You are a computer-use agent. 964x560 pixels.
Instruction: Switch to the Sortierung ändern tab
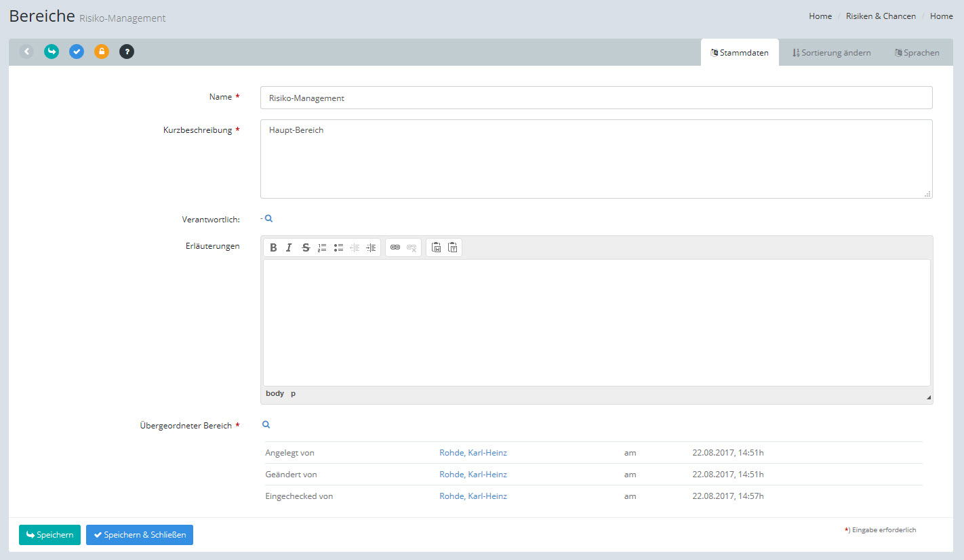click(x=831, y=53)
